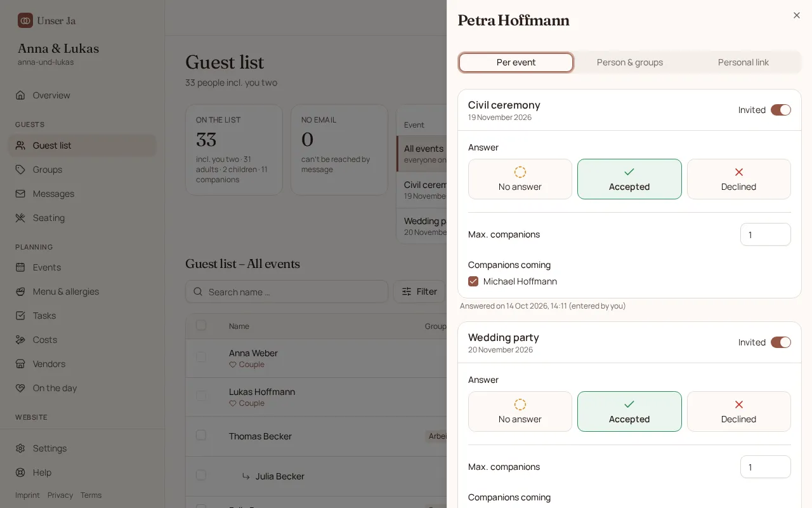Click the search magnifier icon
Image resolution: width=812 pixels, height=508 pixels.
coord(198,292)
